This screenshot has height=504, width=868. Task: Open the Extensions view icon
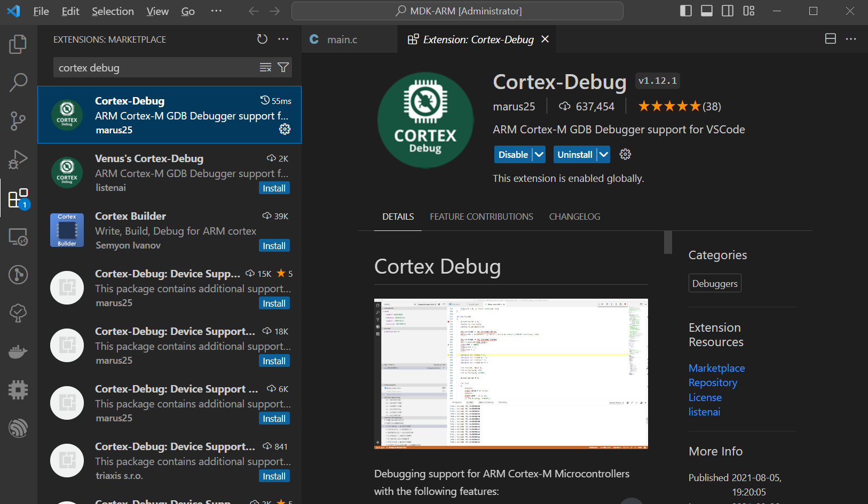[x=18, y=198]
